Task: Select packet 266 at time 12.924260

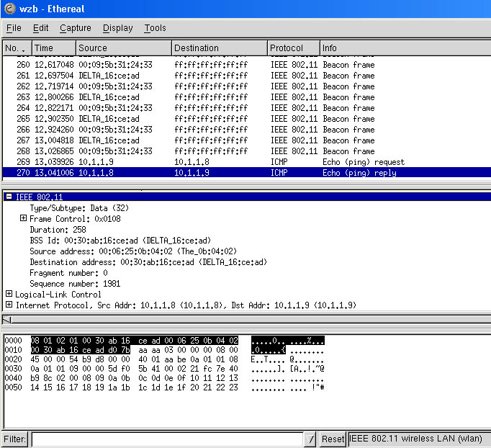Action: point(247,130)
